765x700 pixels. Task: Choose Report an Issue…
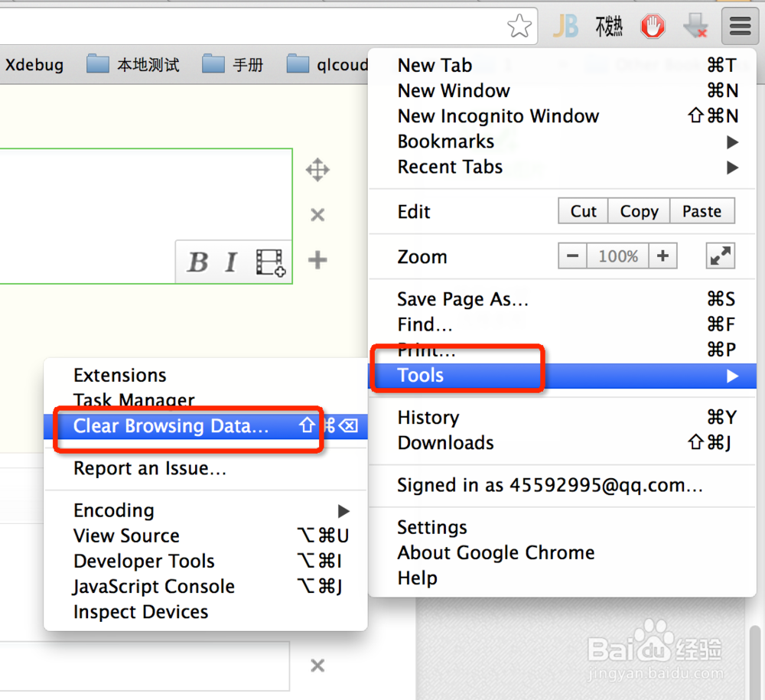[205, 468]
